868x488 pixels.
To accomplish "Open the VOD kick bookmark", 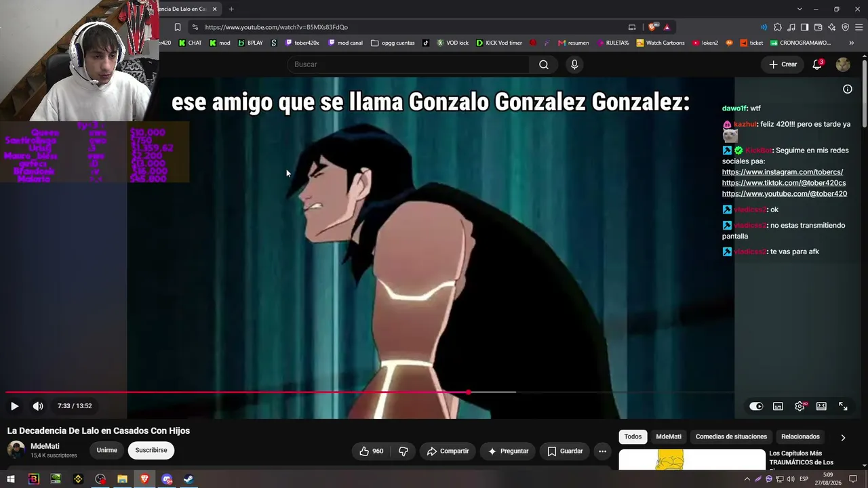I will pyautogui.click(x=452, y=43).
